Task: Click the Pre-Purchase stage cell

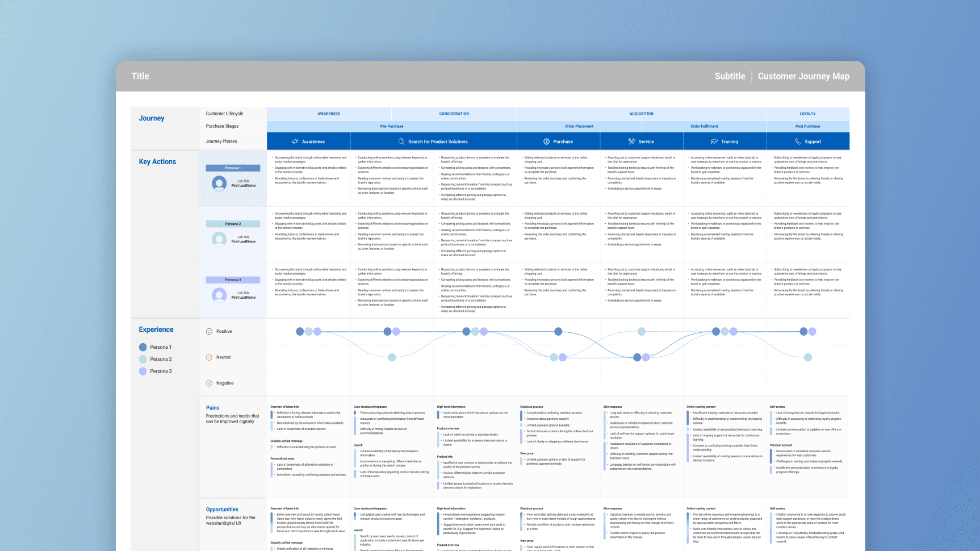Action: (392, 126)
